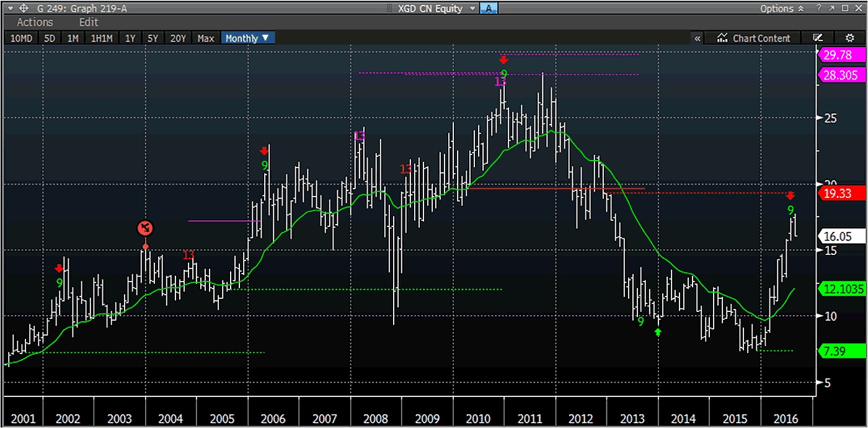Select the 5Y time range
The height and width of the screenshot is (428, 868).
tap(153, 38)
